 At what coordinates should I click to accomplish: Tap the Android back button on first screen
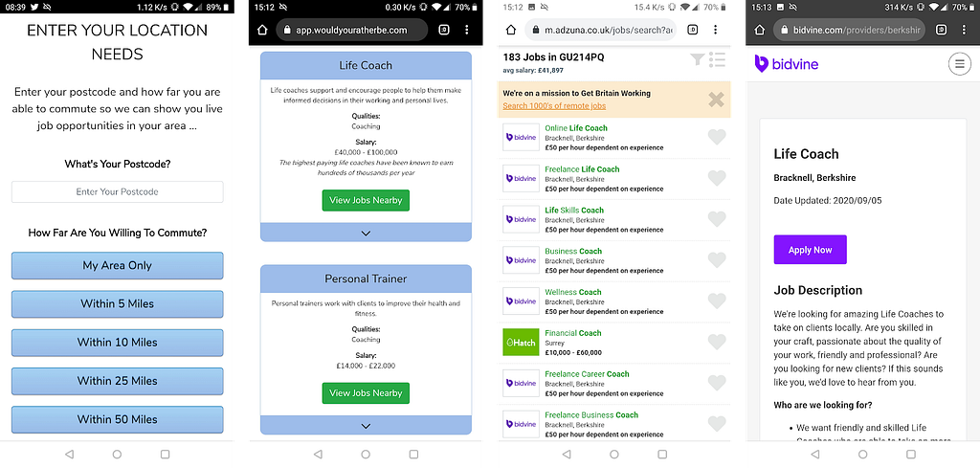coord(69,455)
